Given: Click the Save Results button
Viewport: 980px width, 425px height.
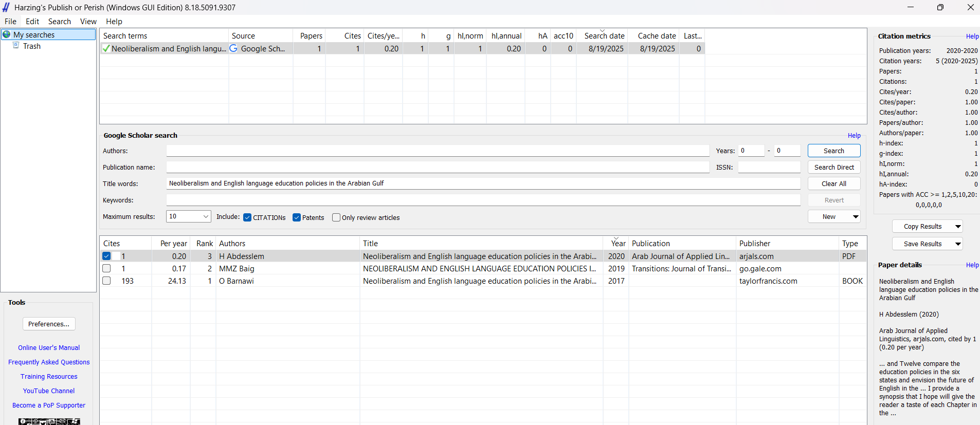Looking at the screenshot, I should coord(923,244).
